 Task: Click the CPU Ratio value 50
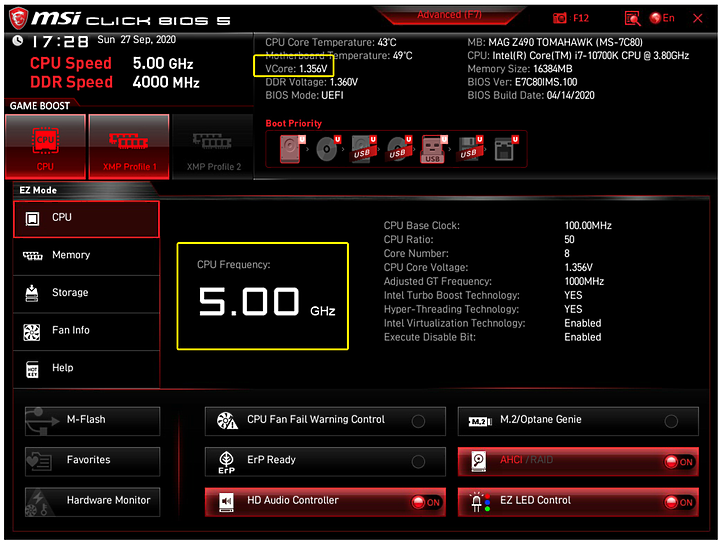[569, 240]
